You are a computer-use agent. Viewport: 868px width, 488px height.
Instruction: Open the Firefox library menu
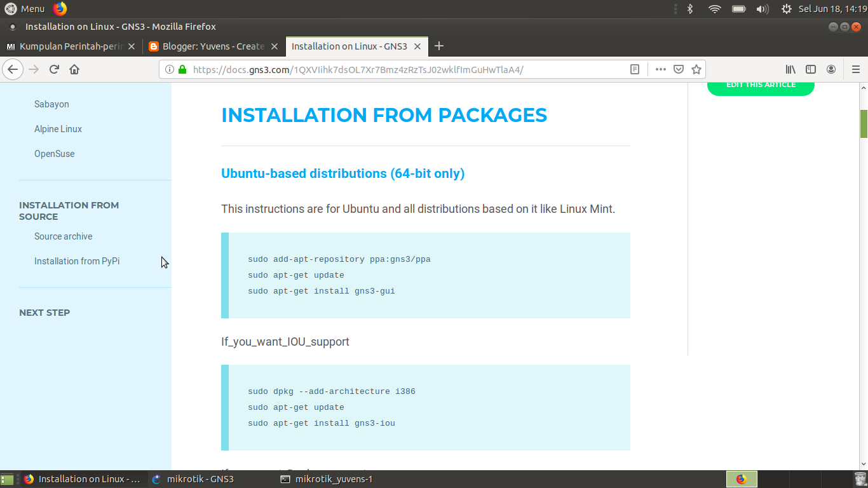[x=790, y=69]
